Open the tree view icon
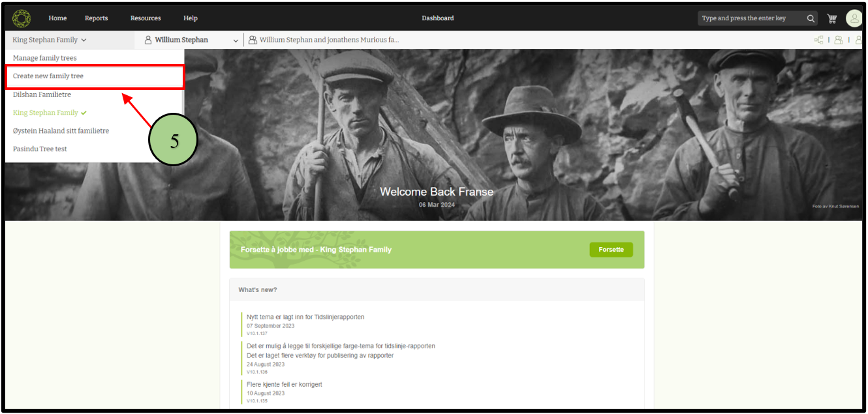 click(818, 40)
